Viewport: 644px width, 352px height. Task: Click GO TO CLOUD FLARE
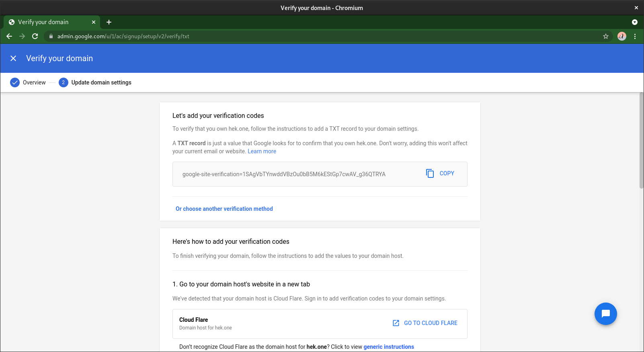[x=425, y=323]
